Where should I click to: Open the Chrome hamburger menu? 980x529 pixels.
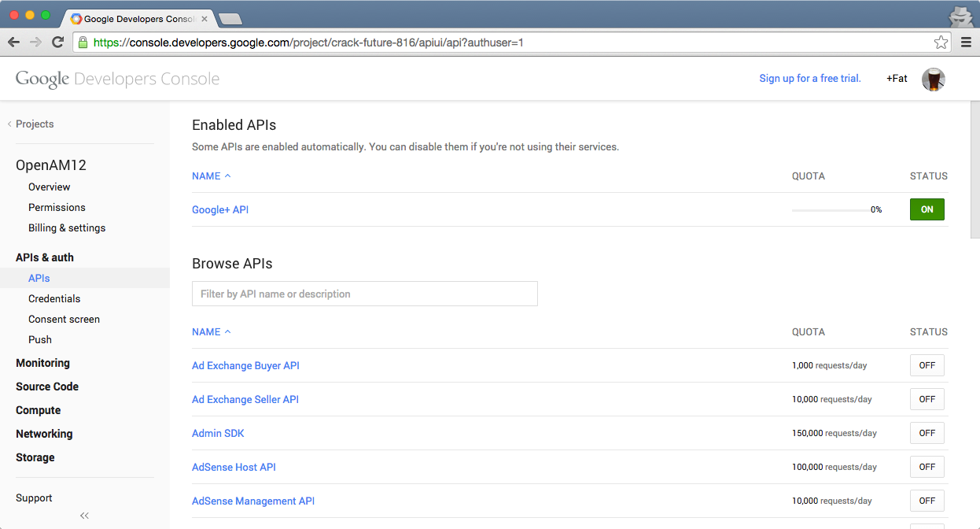click(966, 43)
